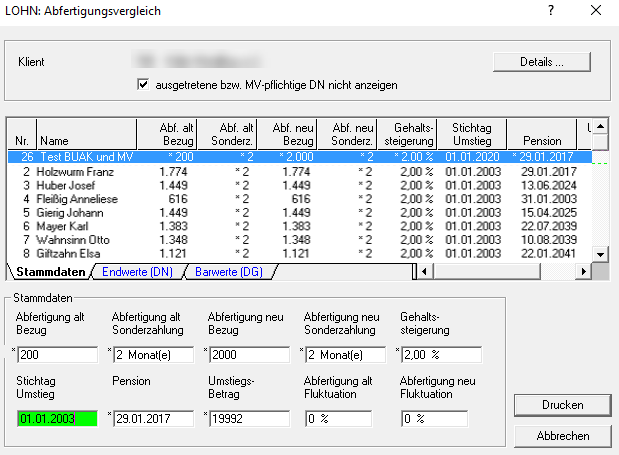Uncheck 'ausgetretene bzw. MV-pflichtige DN nicht anzeigen'
Viewport: 619px width, 455px height.
pos(143,84)
